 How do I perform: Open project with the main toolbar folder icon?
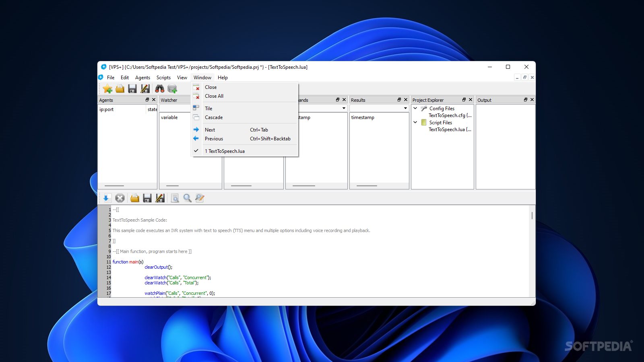tap(120, 88)
